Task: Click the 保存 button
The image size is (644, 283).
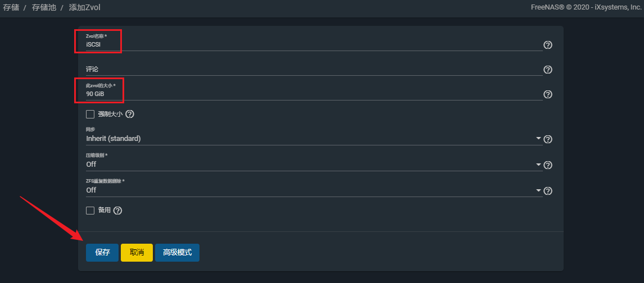Action: point(102,253)
